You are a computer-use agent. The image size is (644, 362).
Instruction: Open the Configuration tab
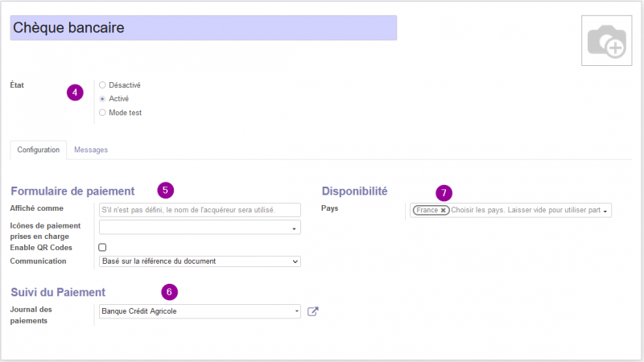pos(38,150)
